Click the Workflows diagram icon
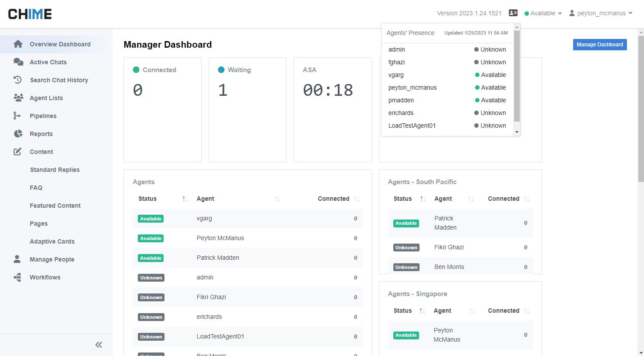 (17, 277)
